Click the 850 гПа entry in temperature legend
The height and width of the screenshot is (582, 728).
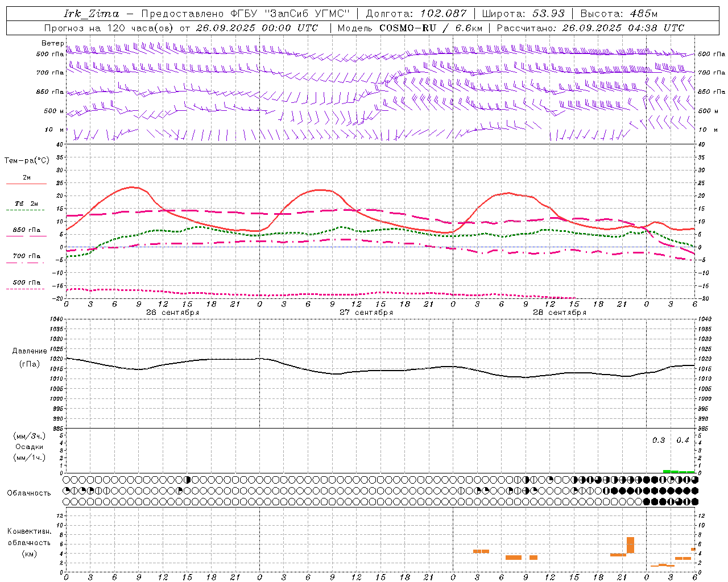coord(27,230)
